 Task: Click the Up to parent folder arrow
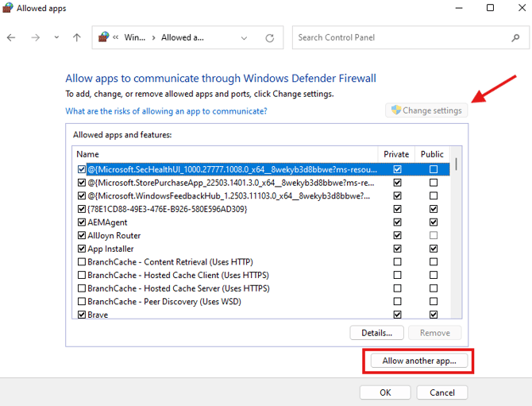(76, 37)
